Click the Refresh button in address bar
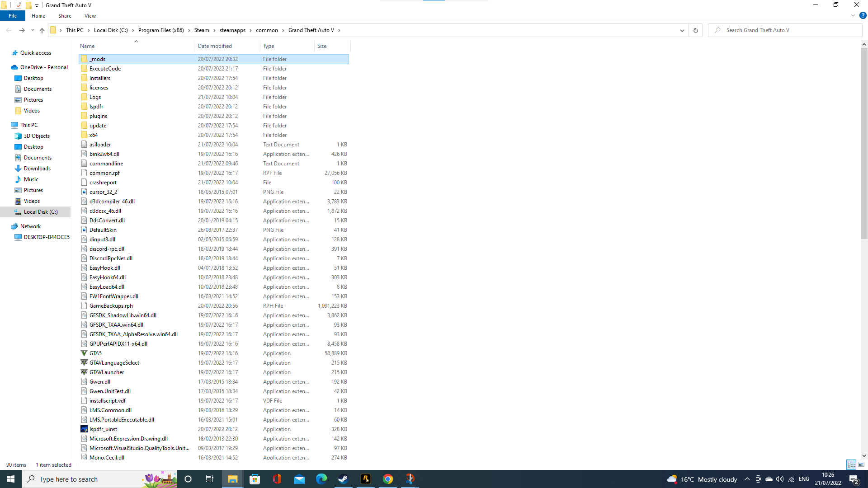The height and width of the screenshot is (488, 868). click(x=695, y=30)
